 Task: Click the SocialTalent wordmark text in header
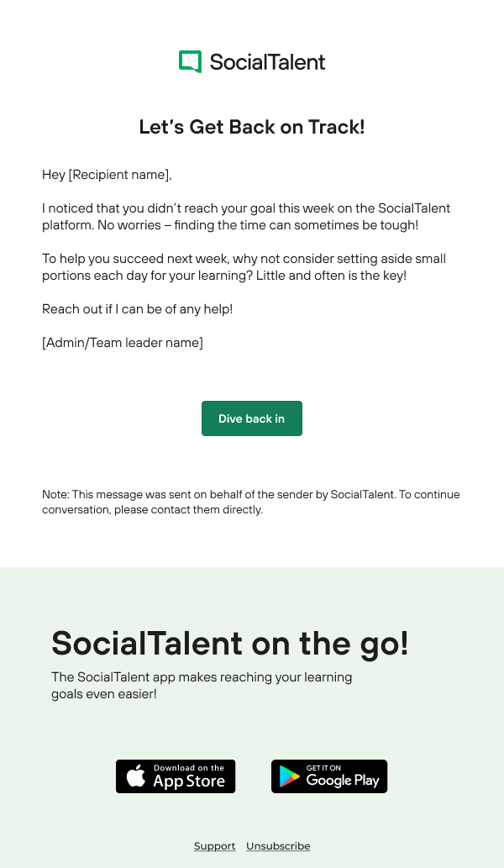[x=267, y=62]
